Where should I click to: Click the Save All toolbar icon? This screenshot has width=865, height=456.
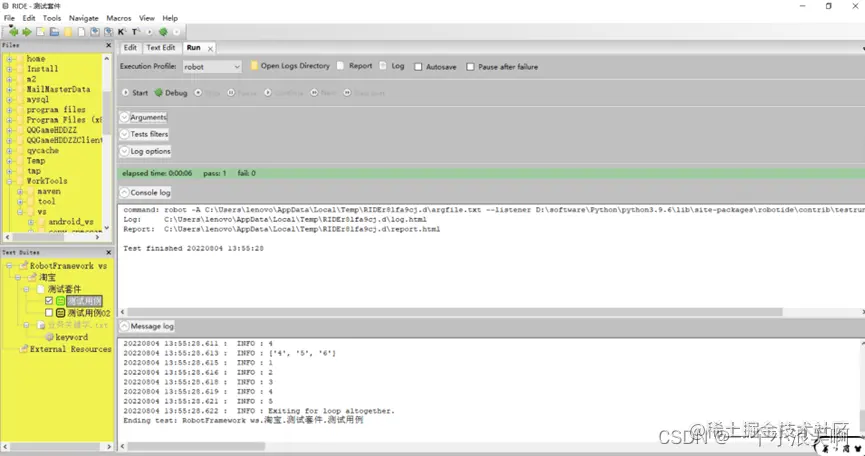(x=108, y=32)
